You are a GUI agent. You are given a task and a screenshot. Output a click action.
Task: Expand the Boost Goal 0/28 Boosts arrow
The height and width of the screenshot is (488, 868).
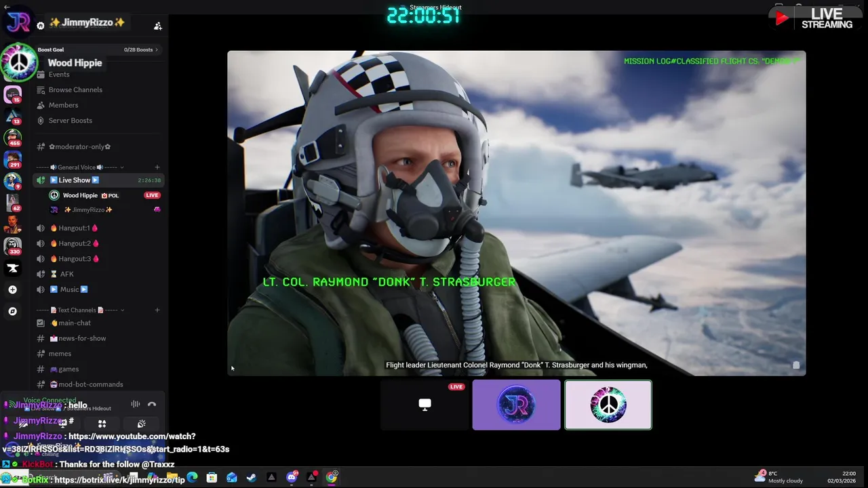point(157,49)
